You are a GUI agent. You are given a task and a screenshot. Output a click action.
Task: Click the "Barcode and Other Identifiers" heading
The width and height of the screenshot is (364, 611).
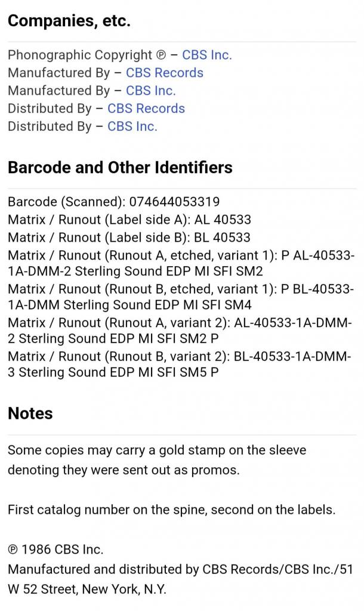[x=120, y=168]
